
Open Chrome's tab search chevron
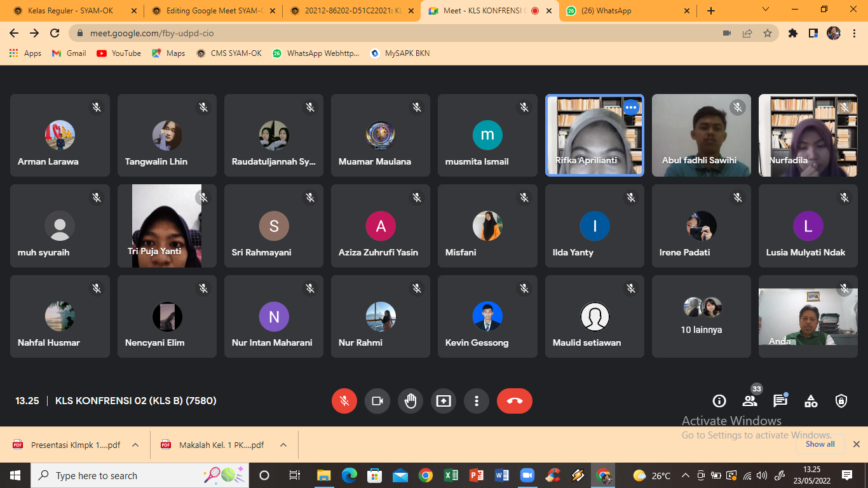click(765, 10)
